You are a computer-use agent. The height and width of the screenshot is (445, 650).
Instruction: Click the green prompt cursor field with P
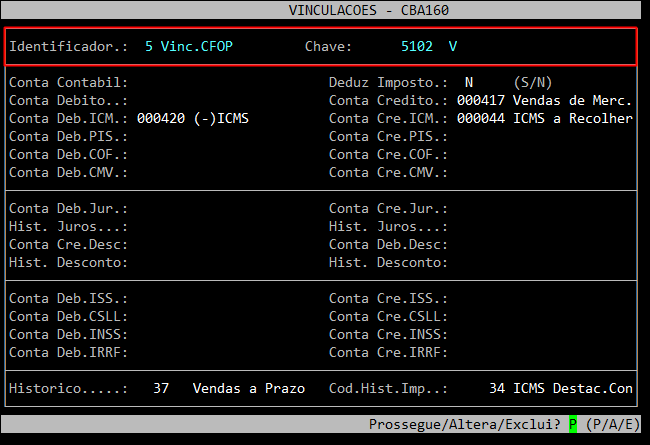click(x=574, y=424)
